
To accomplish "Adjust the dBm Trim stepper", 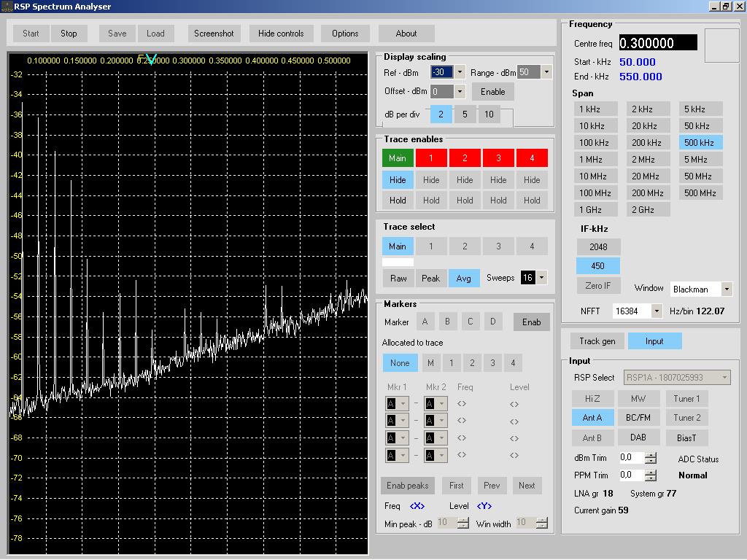I will point(651,458).
